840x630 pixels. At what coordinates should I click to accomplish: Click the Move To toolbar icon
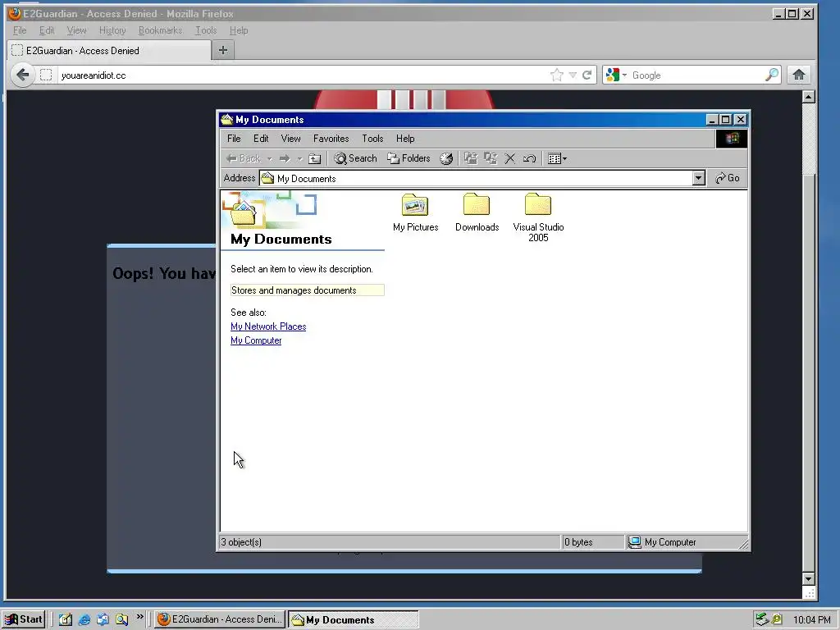tap(470, 158)
